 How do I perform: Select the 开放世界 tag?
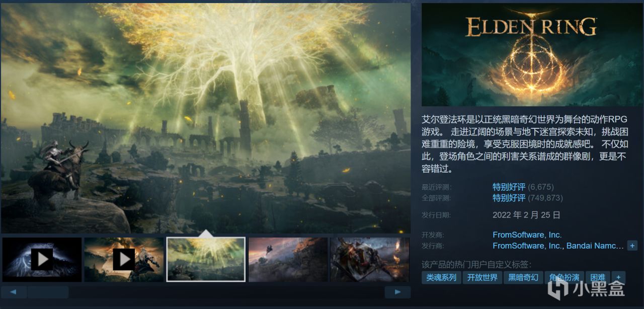[x=482, y=277]
